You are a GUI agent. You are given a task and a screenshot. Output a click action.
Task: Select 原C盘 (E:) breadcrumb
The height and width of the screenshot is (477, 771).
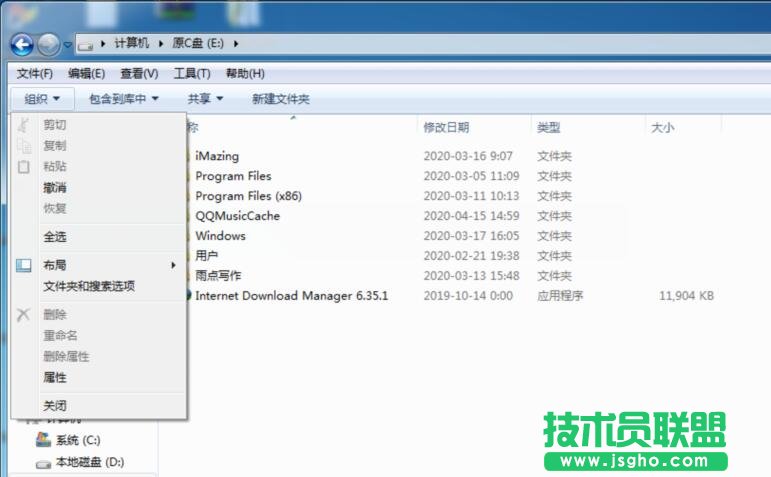click(198, 43)
